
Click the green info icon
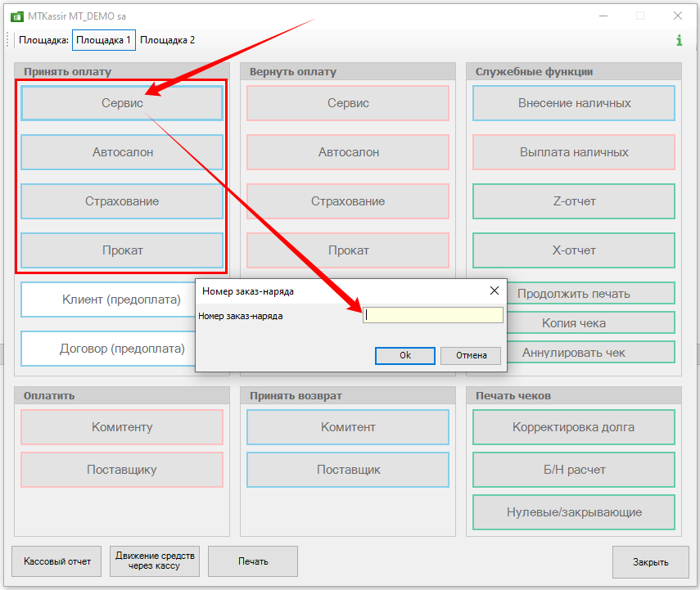point(679,40)
